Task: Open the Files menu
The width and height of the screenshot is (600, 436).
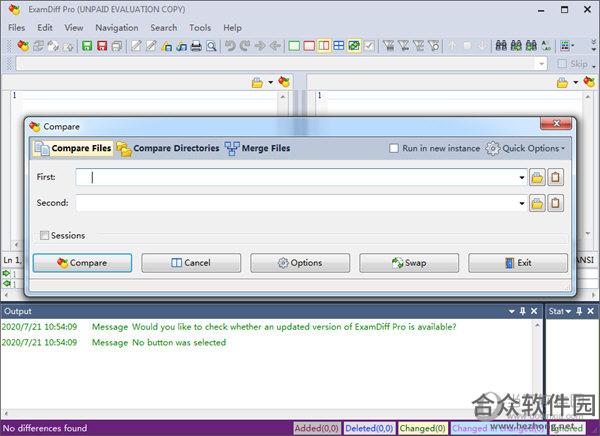Action: (x=16, y=28)
